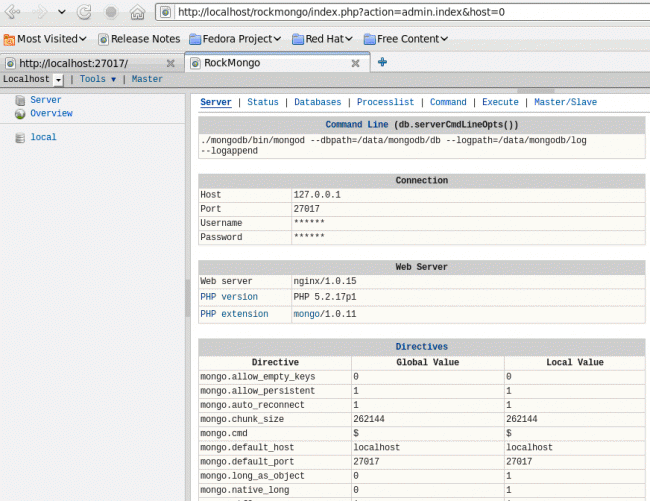Switch to the Server section tab
650x501 pixels.
(x=216, y=102)
